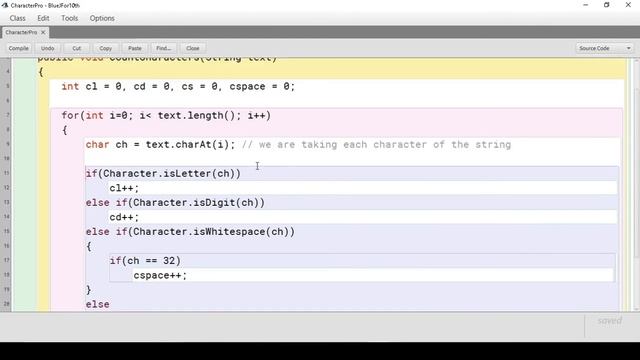Restore down the editor window
The width and height of the screenshot is (640, 360).
pyautogui.click(x=607, y=5)
